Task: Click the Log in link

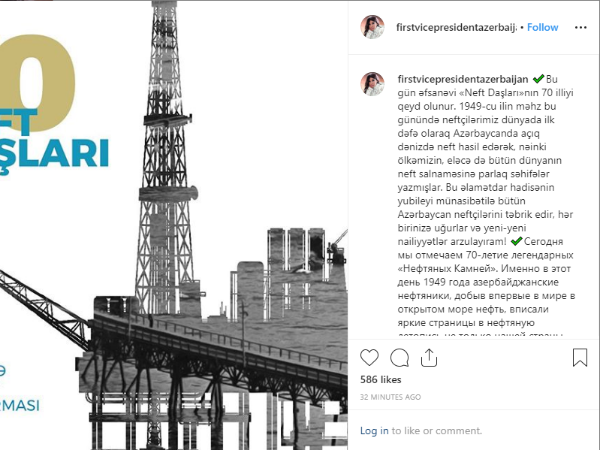Action: pyautogui.click(x=374, y=431)
